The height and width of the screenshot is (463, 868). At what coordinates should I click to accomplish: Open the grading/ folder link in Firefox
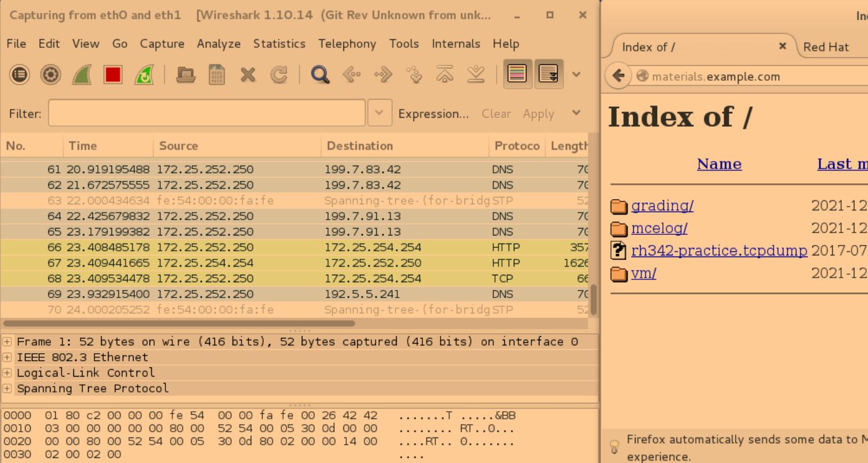click(662, 206)
